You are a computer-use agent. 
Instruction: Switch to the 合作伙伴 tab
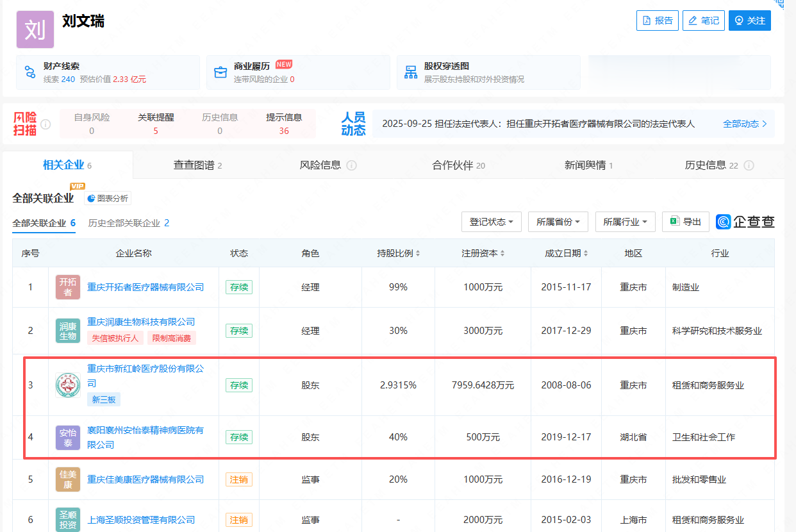coord(458,165)
